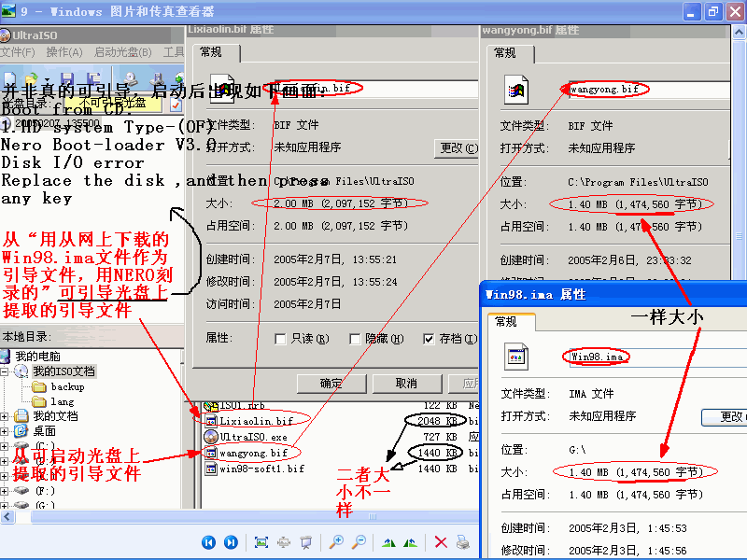Viewport: 747px width, 560px height.
Task: Click the (F:) drive icon
Action: pyautogui.click(x=21, y=490)
